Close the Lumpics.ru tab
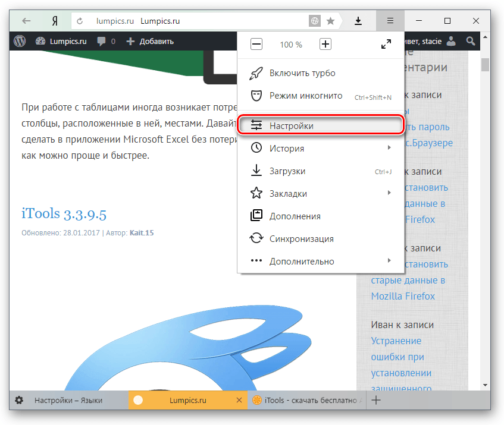Image resolution: width=504 pixels, height=425 pixels. [x=239, y=400]
